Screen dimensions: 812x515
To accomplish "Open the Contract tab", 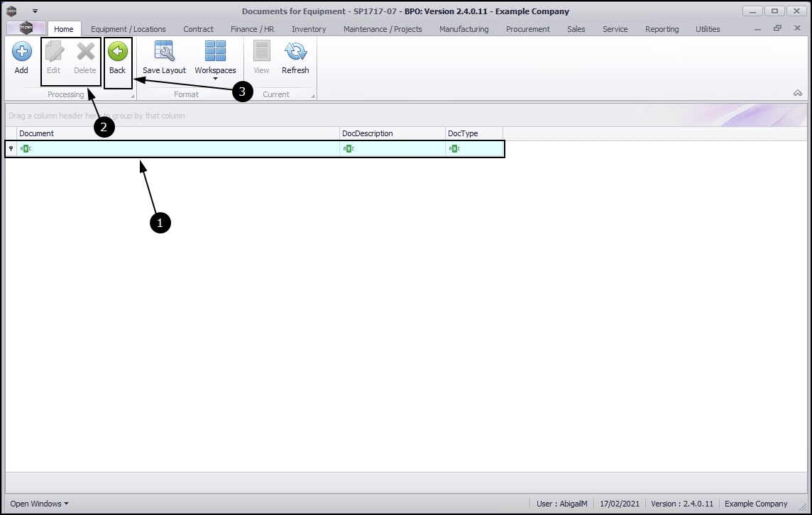I will [198, 29].
